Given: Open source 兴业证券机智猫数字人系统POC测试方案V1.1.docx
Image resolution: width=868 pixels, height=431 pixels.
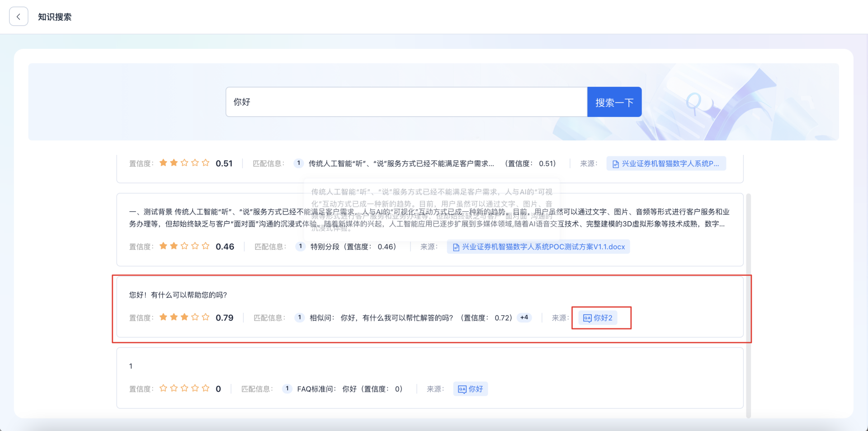Looking at the screenshot, I should click(x=538, y=247).
